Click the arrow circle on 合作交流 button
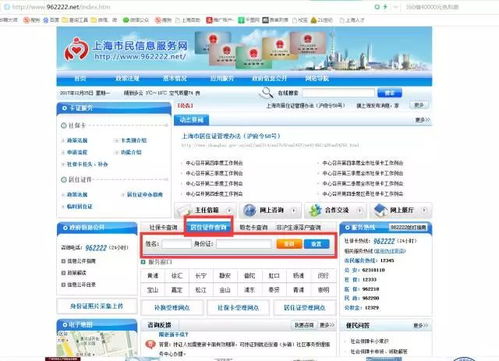499x361 pixels. point(359,210)
